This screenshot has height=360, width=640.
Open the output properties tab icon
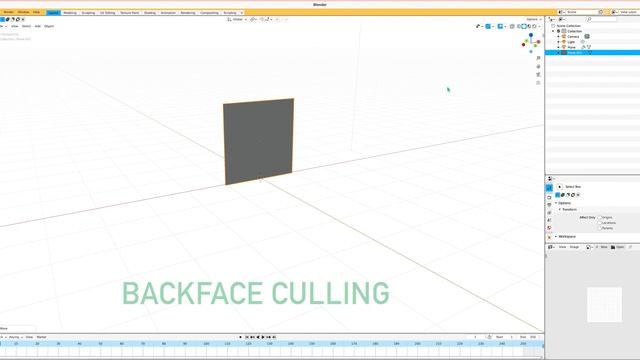[x=549, y=205]
